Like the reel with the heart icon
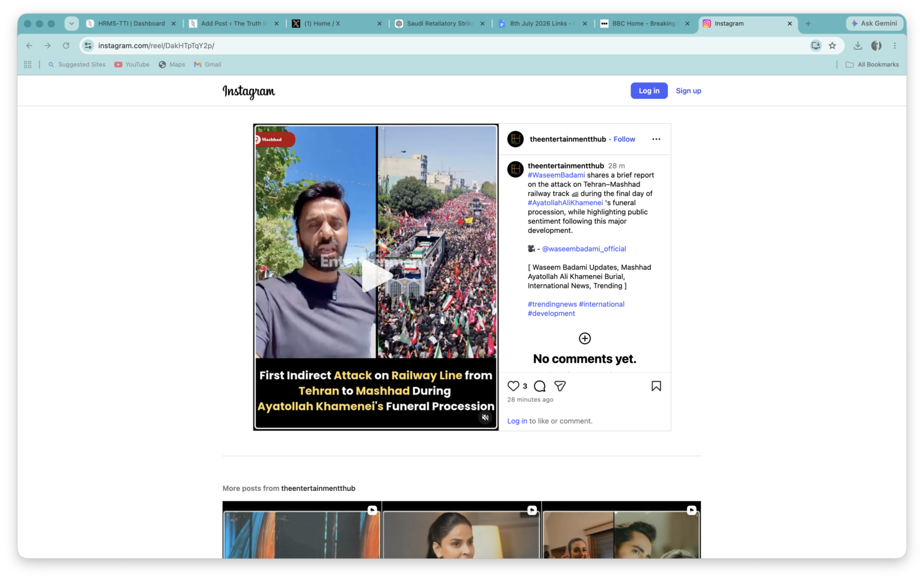Screen dimensions: 924x580 (x=513, y=386)
